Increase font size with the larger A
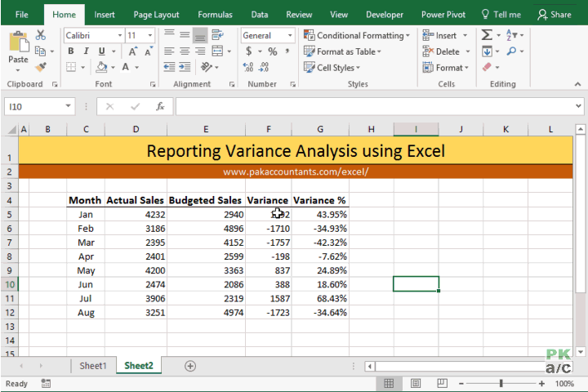This screenshot has height=392, width=588. coord(133,51)
